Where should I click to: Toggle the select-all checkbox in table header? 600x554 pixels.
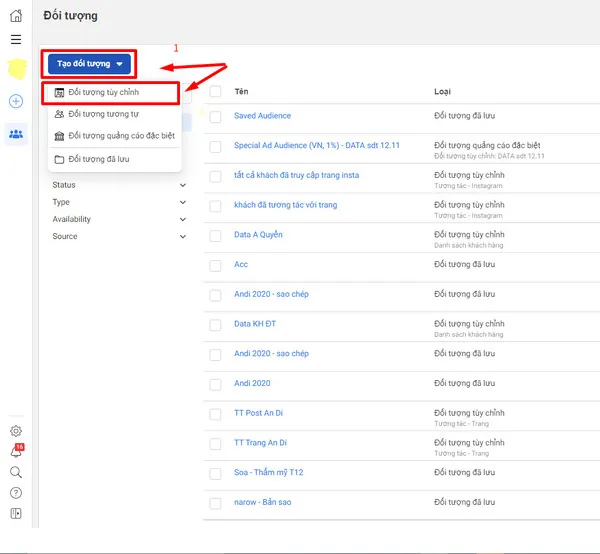click(215, 91)
